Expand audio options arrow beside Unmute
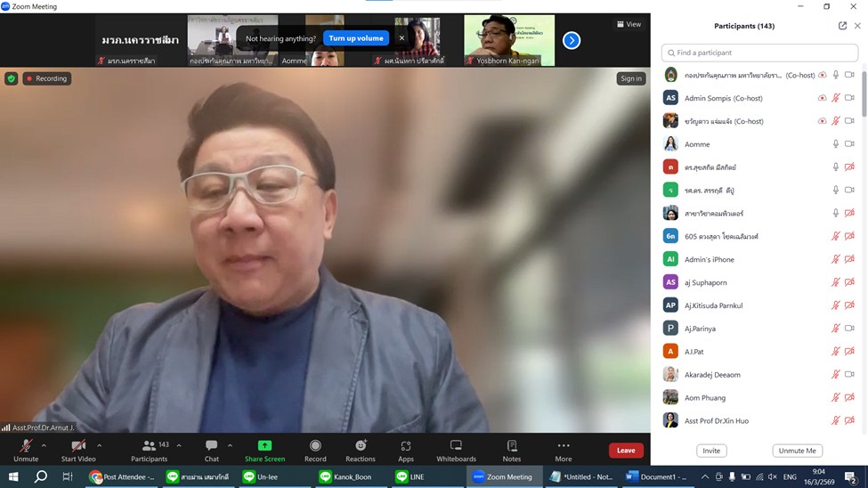The image size is (868, 488). coord(44,445)
